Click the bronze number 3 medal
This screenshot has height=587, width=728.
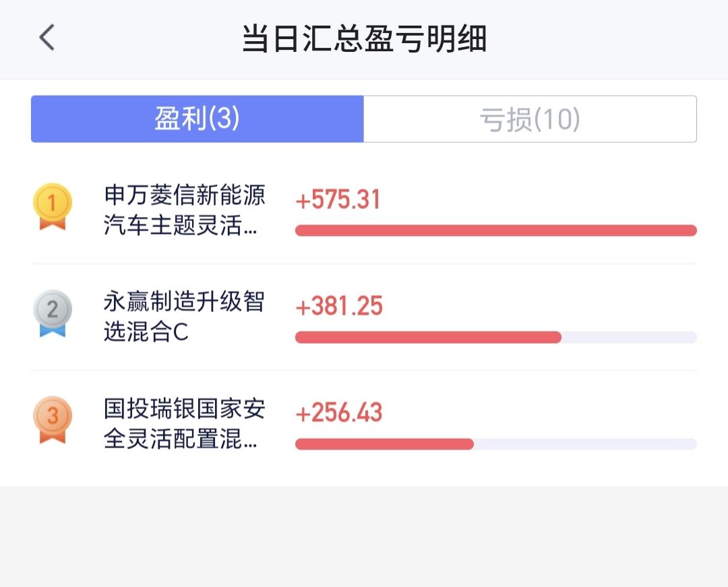click(x=53, y=420)
